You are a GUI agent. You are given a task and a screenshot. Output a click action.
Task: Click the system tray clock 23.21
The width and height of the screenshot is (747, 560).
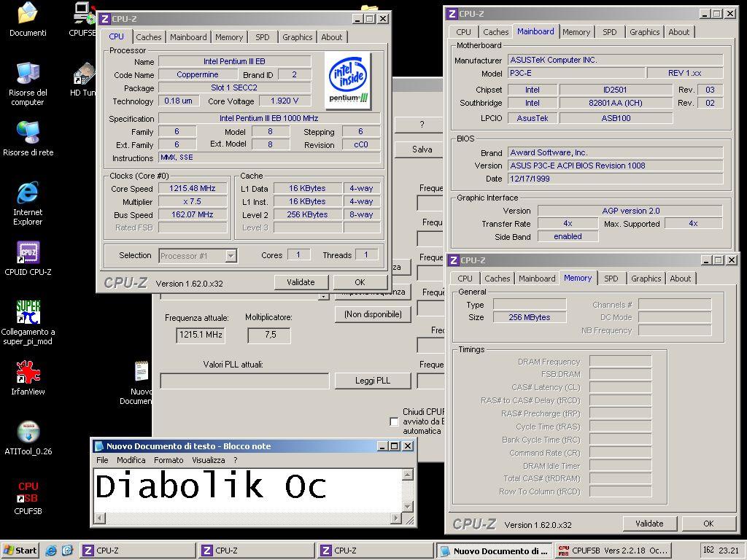pyautogui.click(x=728, y=551)
